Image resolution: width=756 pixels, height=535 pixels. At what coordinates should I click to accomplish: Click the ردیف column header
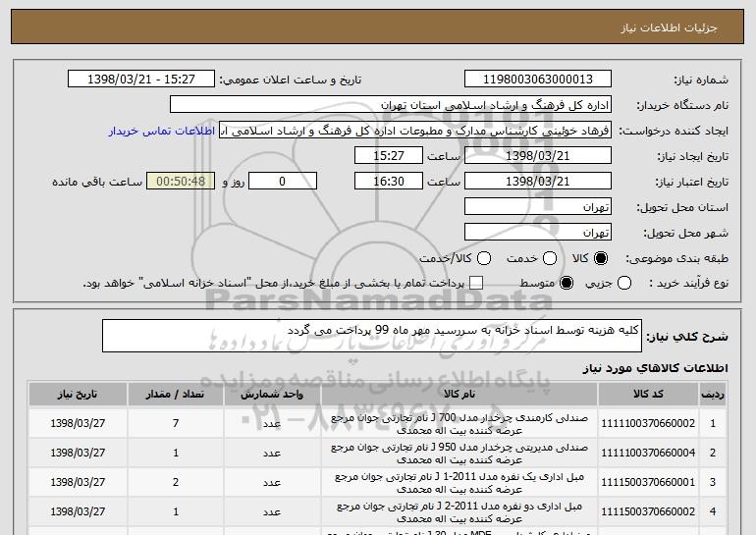pyautogui.click(x=713, y=395)
